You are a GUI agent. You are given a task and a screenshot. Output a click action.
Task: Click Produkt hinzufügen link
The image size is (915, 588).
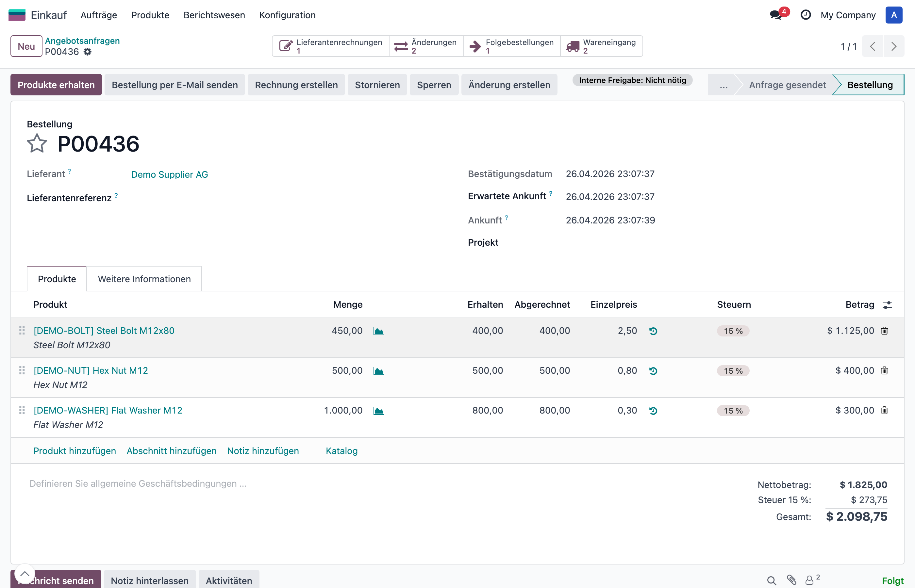tap(75, 451)
